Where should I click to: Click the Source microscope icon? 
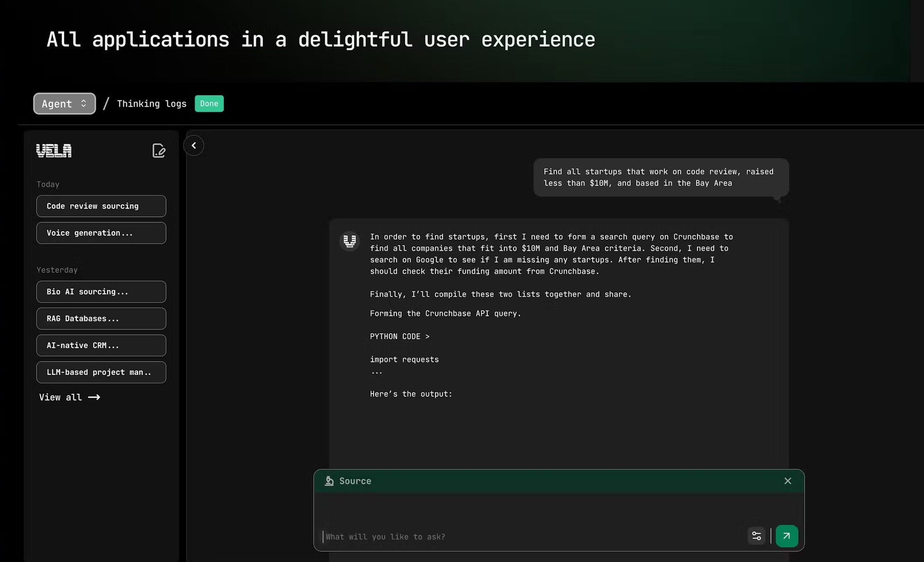coord(329,481)
